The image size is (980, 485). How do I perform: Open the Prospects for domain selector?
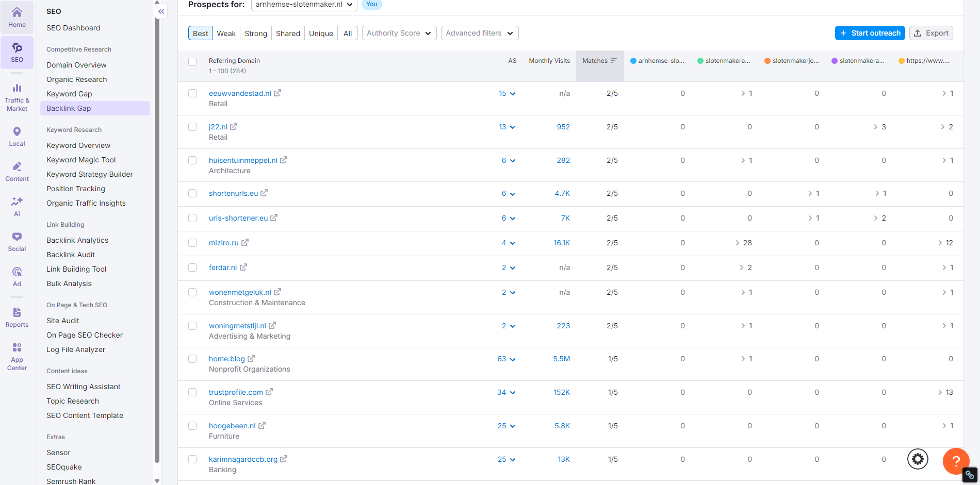(x=303, y=5)
